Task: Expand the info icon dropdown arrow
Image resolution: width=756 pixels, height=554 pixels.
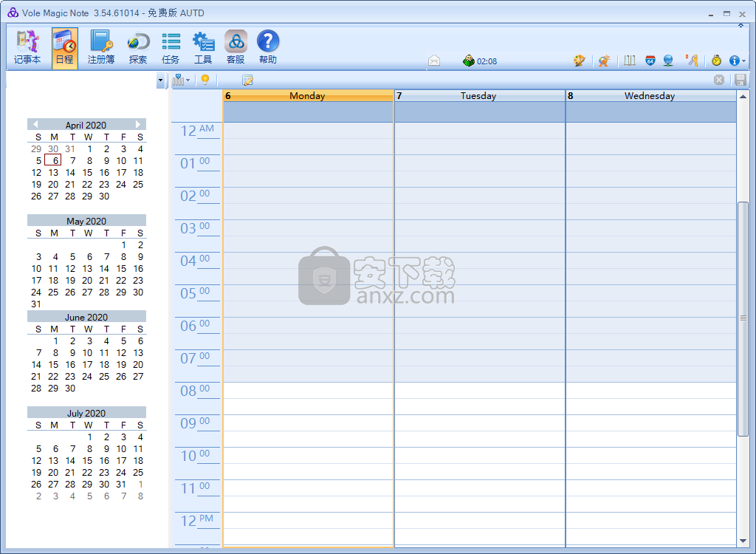Action: click(744, 61)
